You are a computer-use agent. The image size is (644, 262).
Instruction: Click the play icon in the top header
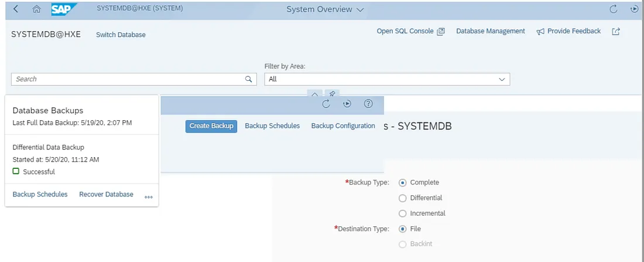635,9
